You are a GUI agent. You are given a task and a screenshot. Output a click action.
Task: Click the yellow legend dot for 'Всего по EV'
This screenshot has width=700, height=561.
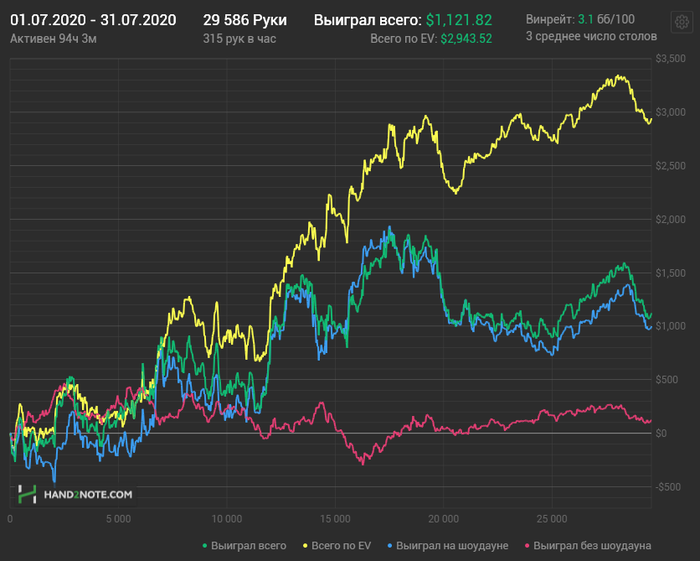[x=306, y=546]
